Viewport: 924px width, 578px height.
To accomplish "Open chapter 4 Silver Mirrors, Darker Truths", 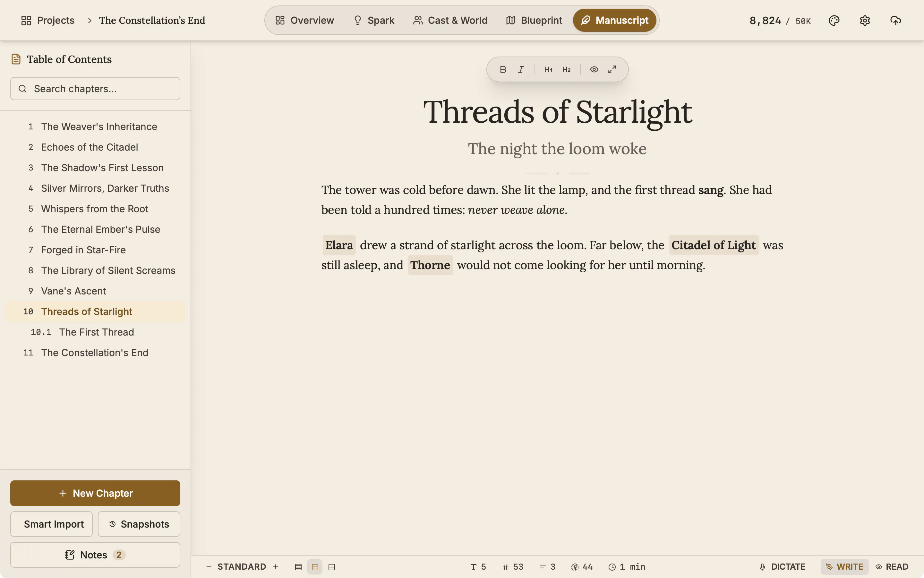I will coord(95,188).
